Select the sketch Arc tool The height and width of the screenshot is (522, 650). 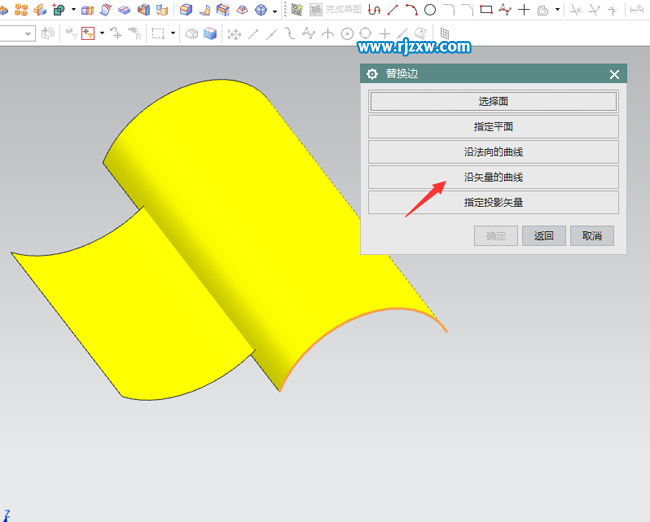(x=411, y=10)
